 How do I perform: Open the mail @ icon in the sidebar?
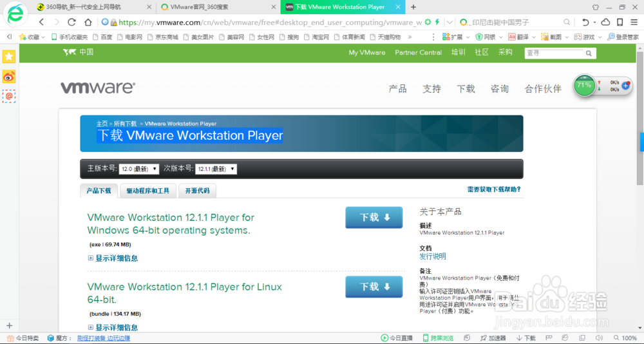8,96
